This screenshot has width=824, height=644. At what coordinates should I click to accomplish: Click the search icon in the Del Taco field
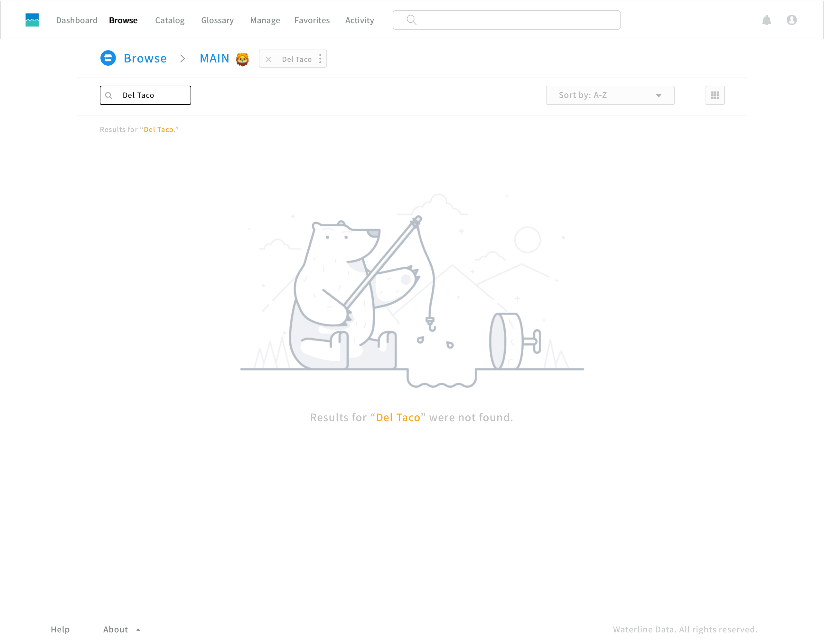109,96
